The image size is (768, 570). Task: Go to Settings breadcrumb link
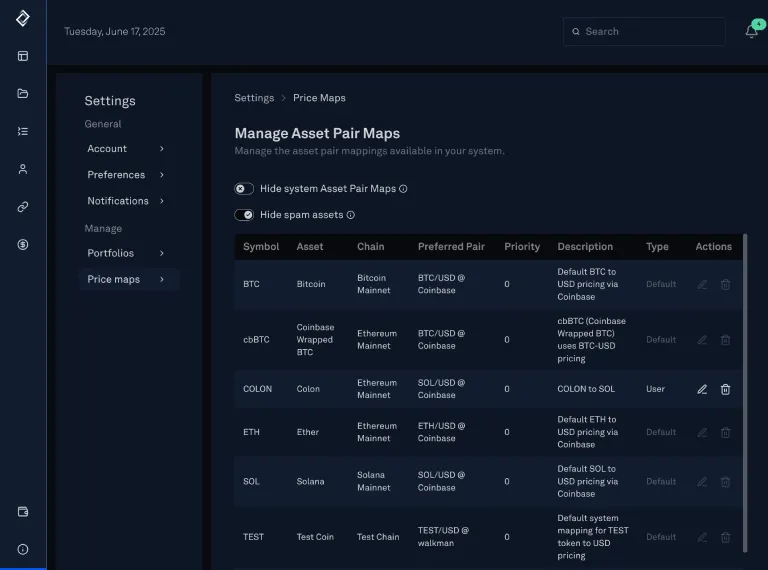(254, 98)
